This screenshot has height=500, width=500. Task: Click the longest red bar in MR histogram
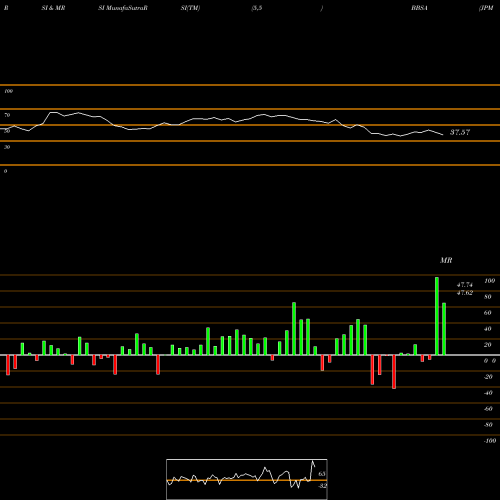click(x=394, y=372)
